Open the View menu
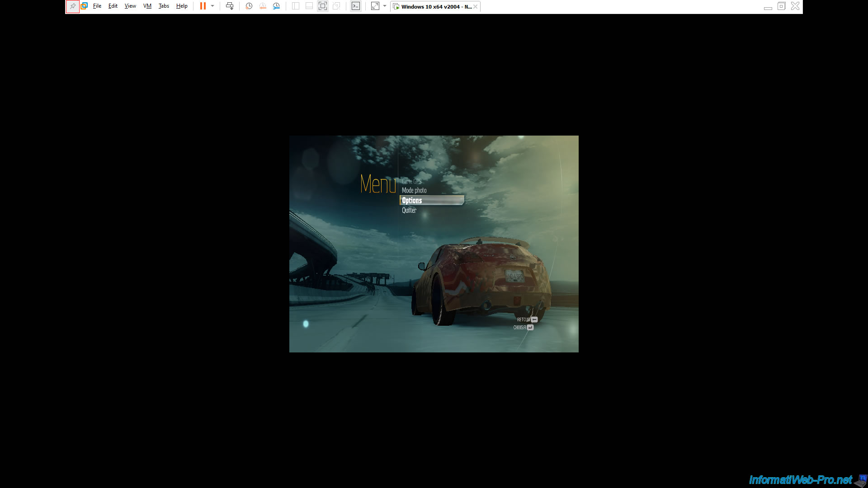The height and width of the screenshot is (488, 868). coord(130,6)
